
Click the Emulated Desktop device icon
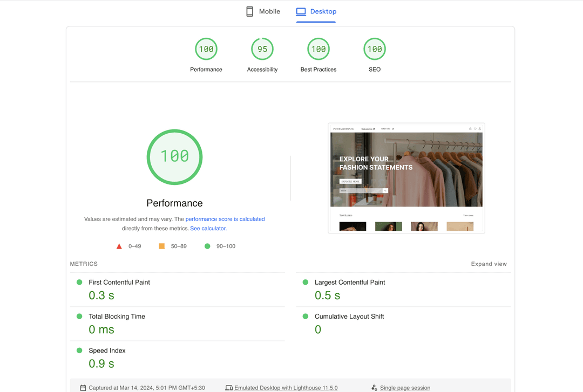pos(229,388)
